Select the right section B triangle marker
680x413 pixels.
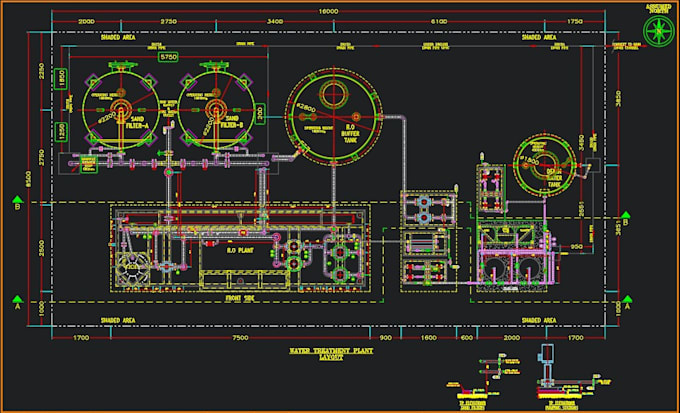pyautogui.click(x=625, y=215)
